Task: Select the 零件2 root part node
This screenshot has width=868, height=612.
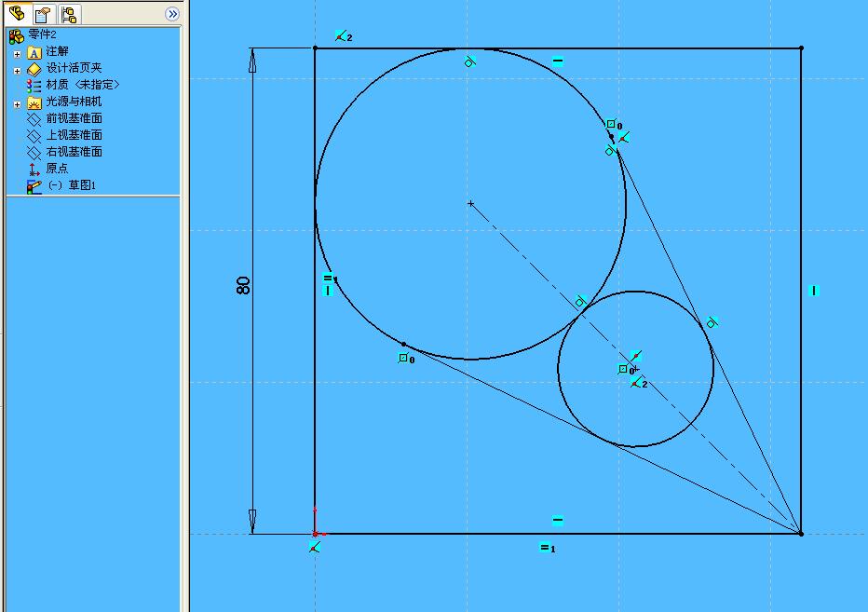Action: click(34, 34)
